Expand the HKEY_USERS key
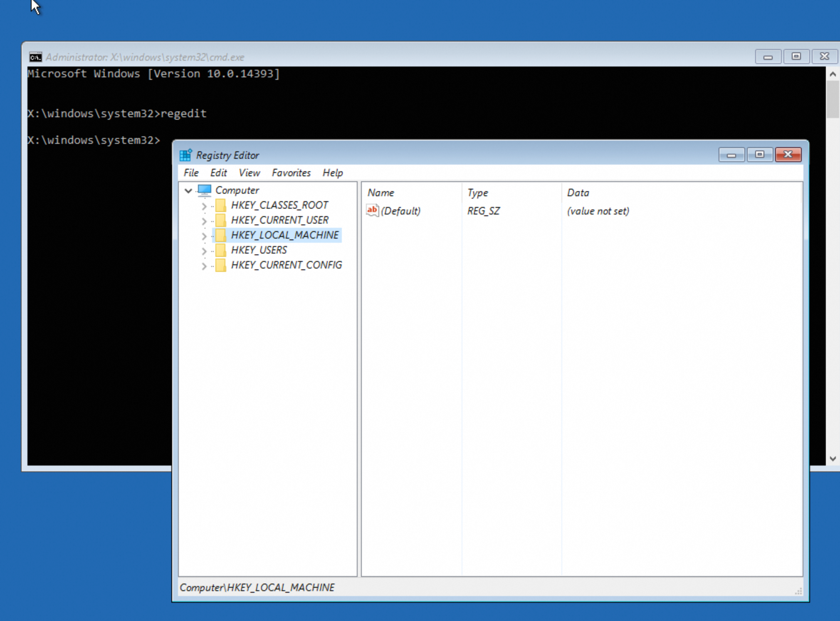The width and height of the screenshot is (840, 621). click(204, 251)
